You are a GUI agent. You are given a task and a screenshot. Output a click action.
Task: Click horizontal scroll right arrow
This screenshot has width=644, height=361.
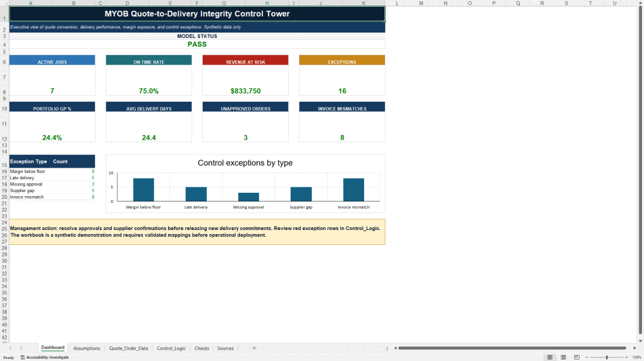[x=635, y=348]
